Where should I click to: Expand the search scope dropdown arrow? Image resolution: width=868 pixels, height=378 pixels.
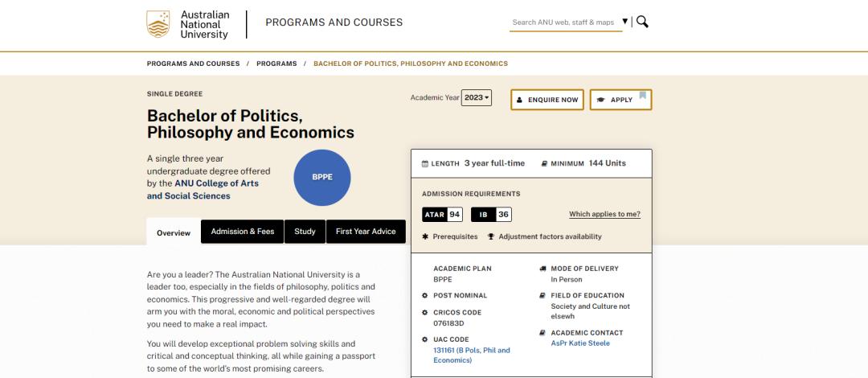[625, 22]
